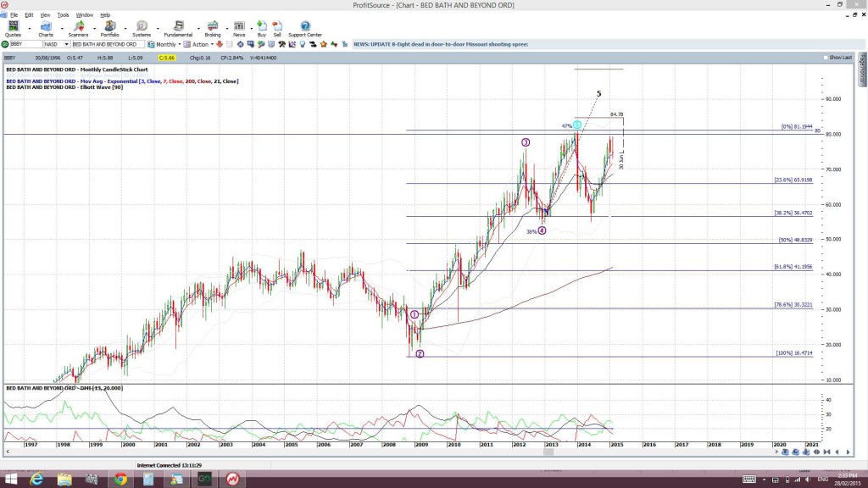Open the Tools menu

pyautogui.click(x=63, y=15)
